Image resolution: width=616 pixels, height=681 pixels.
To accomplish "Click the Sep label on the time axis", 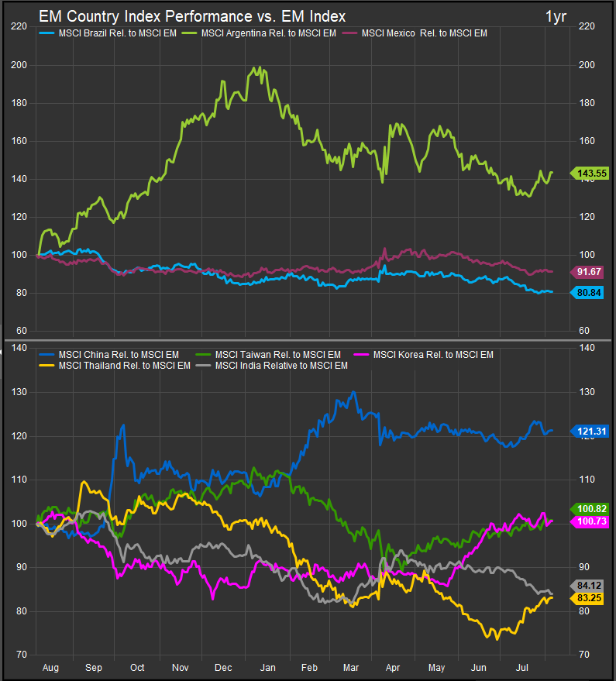I will 94,668.
